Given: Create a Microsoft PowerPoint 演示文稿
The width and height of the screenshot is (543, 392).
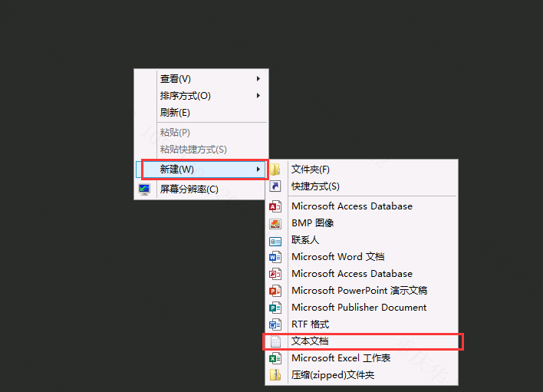Looking at the screenshot, I should click(360, 291).
